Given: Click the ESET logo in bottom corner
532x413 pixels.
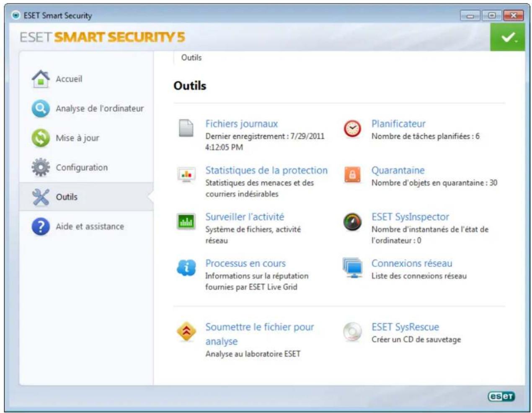Looking at the screenshot, I should click(x=501, y=396).
